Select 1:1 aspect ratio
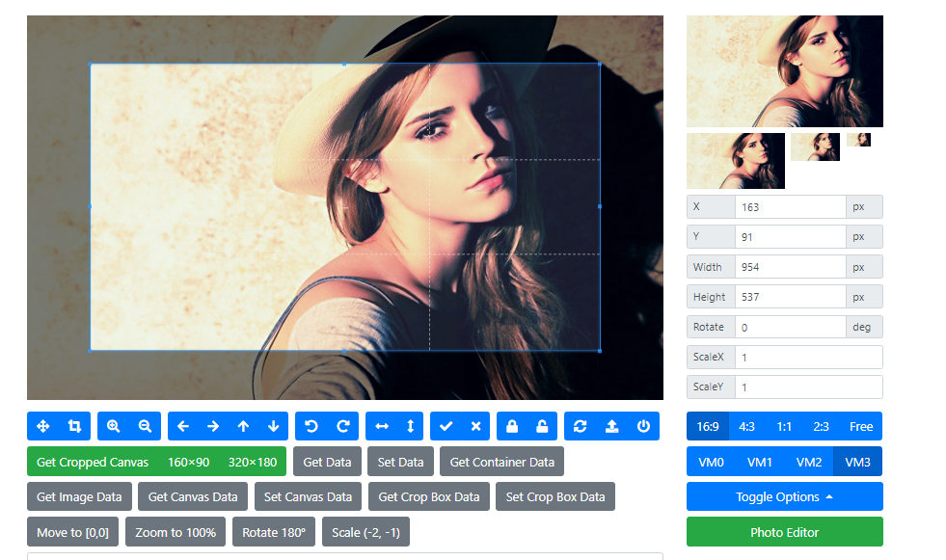946x560 pixels. [x=784, y=426]
